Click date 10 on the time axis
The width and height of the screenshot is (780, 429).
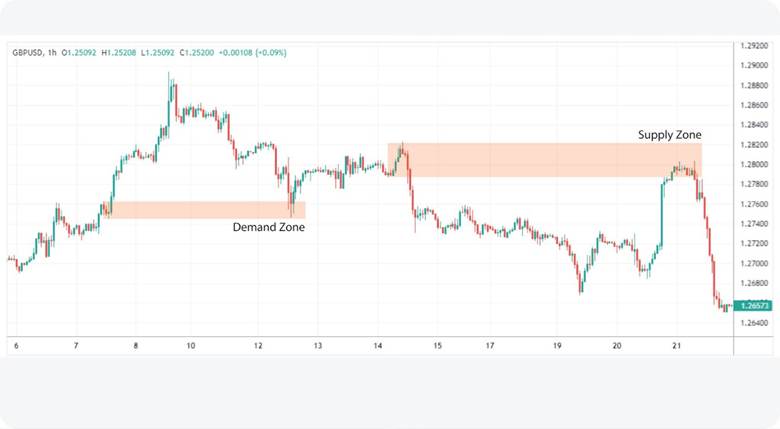pos(190,345)
